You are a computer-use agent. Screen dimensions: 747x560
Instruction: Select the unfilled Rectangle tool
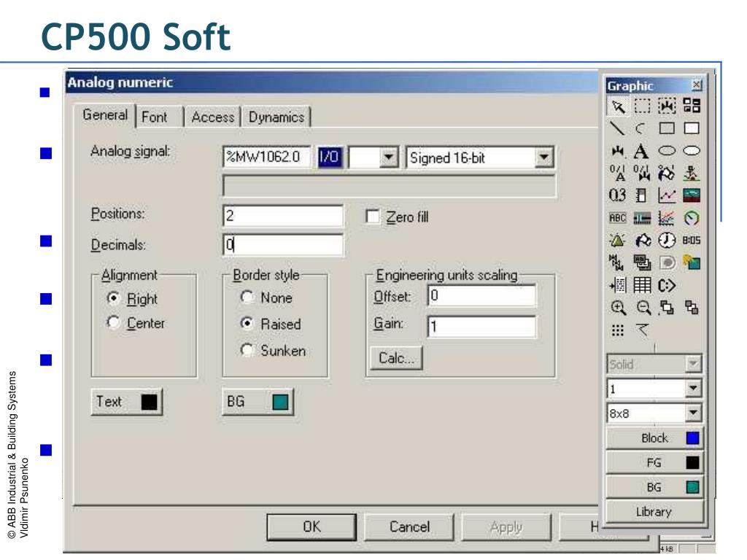[x=667, y=128]
